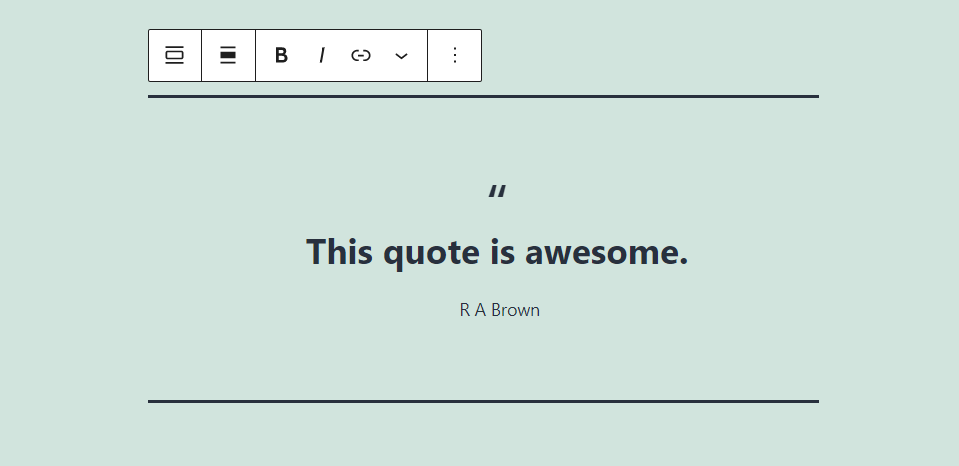The image size is (959, 466).
Task: Click the bottom border line of pullquote
Action: click(x=483, y=402)
